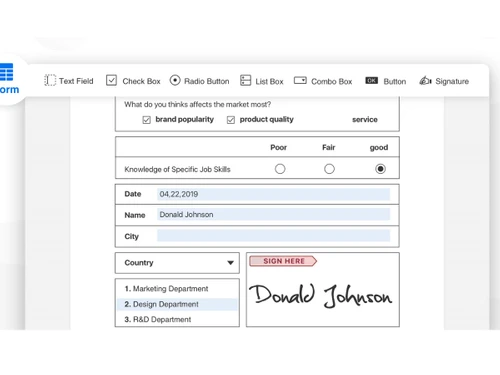The height and width of the screenshot is (375, 500).
Task: Click the selected good radio button
Action: click(380, 169)
